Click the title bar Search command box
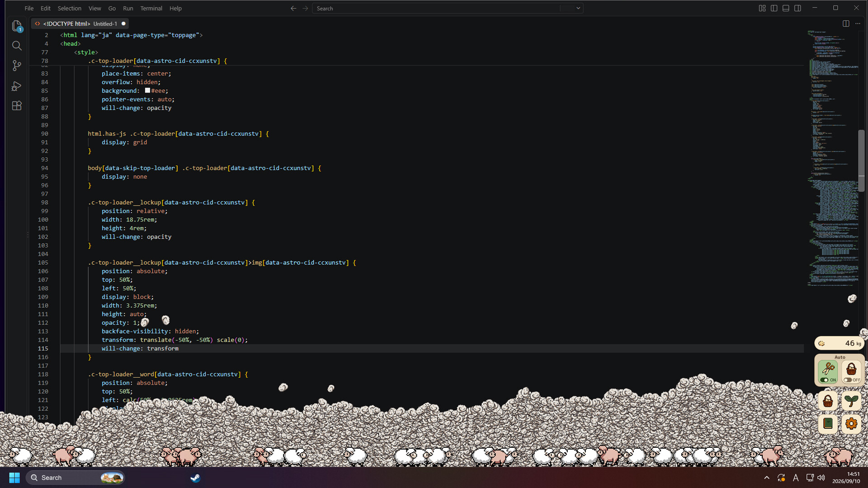Image resolution: width=868 pixels, height=488 pixels. tap(448, 8)
